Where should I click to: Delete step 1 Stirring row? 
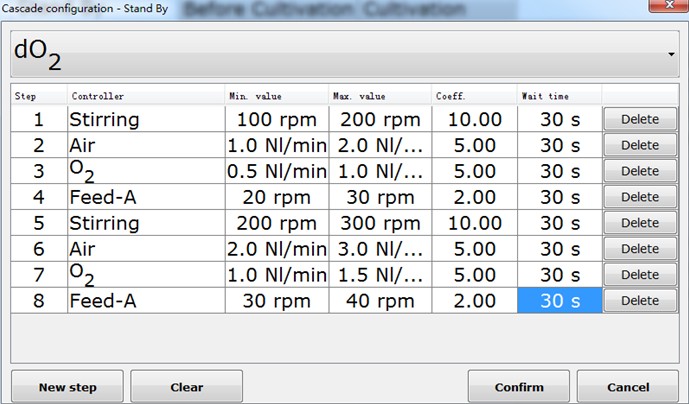640,119
